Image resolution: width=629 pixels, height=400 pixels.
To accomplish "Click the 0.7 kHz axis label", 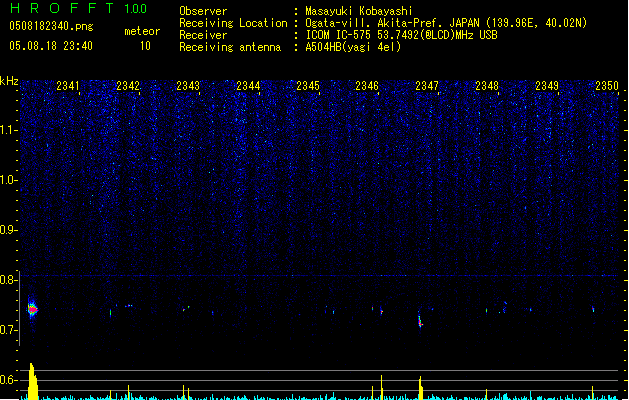I will tap(9, 330).
